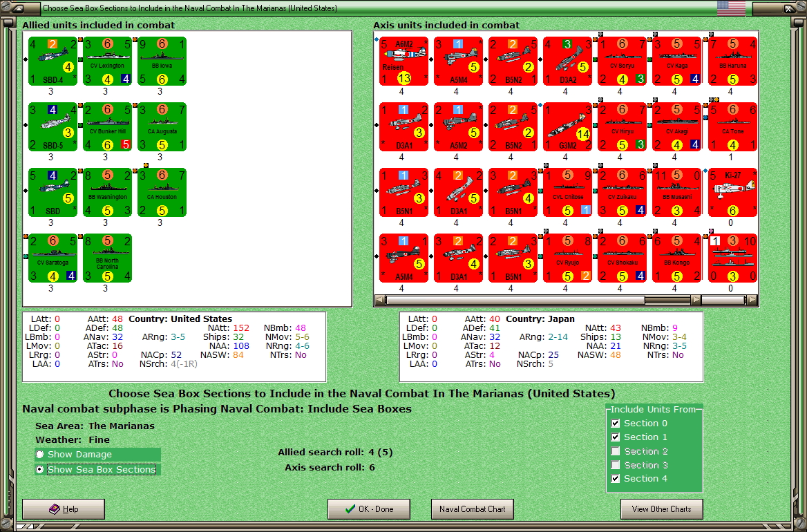The image size is (807, 532).
Task: Select the CA Augusta cruiser counter
Action: click(162, 127)
